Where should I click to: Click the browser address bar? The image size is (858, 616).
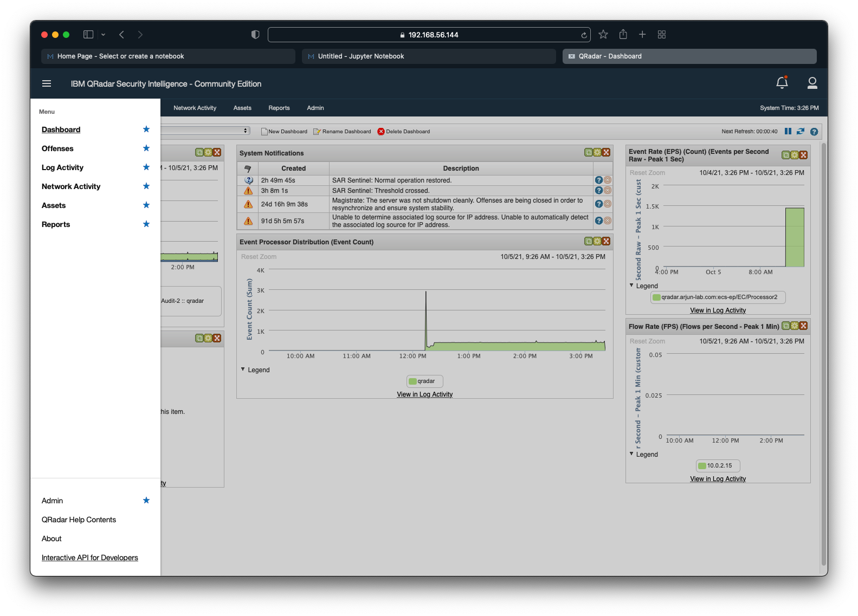(429, 35)
